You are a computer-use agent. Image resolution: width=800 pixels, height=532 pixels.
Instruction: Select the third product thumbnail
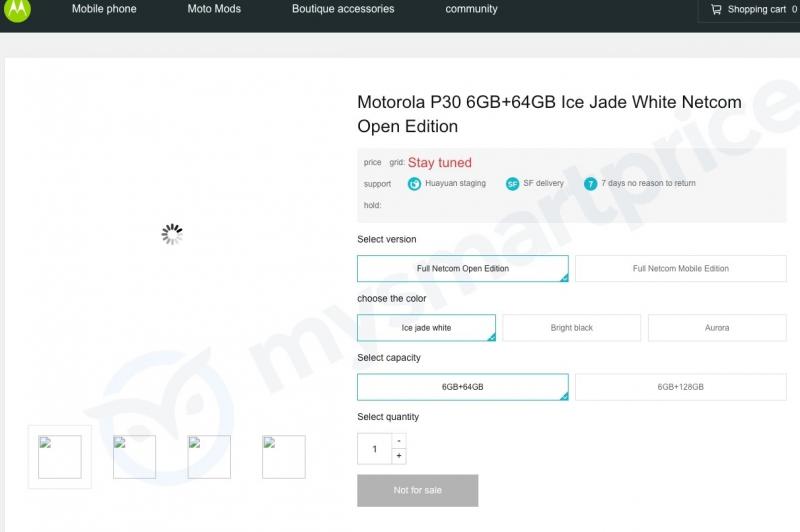209,457
